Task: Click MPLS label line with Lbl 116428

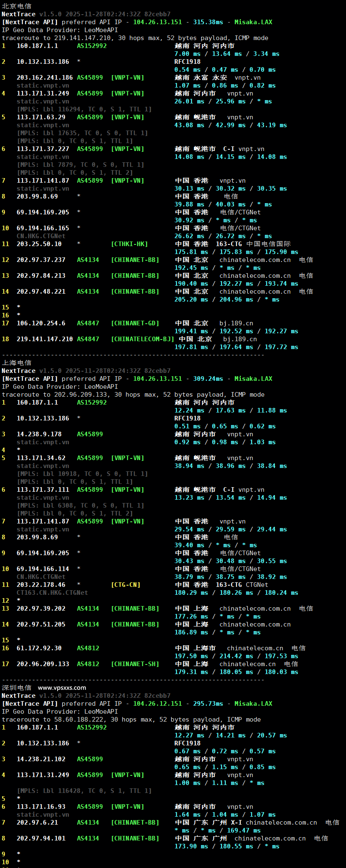Action: point(84,791)
